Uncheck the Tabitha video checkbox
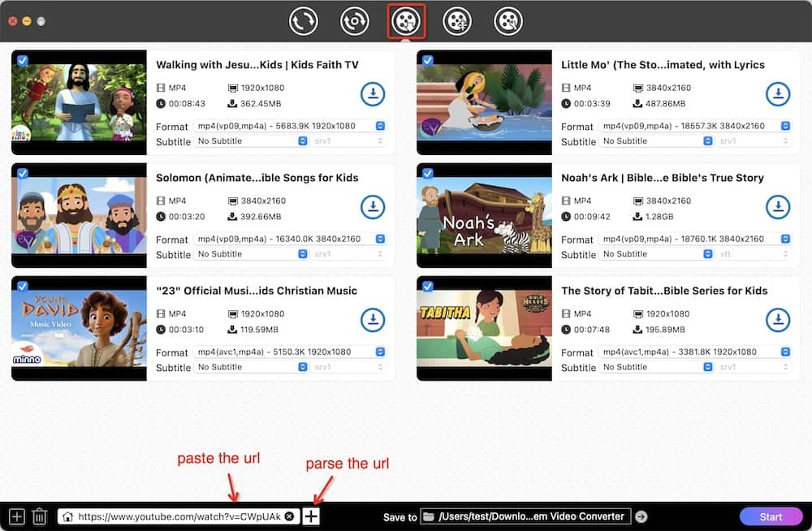Viewport: 812px width, 531px height. [428, 286]
